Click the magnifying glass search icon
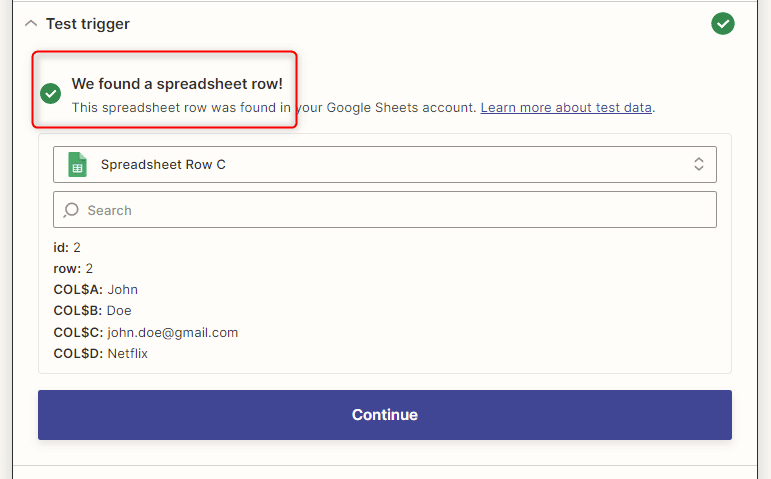Viewport: 771px width, 479px height. pos(71,210)
